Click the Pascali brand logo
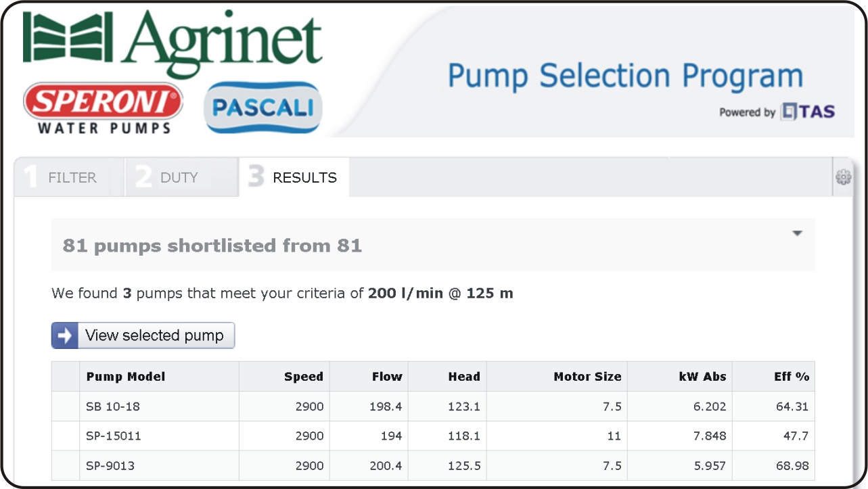This screenshot has height=489, width=868. coord(262,108)
